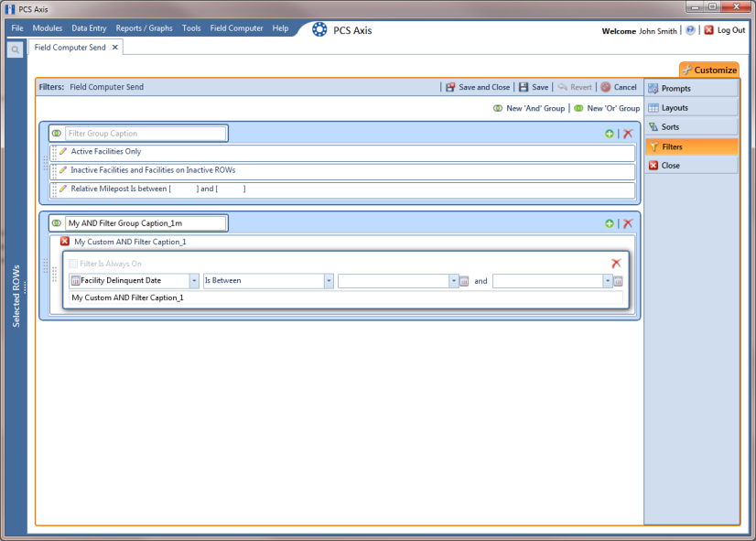Image resolution: width=756 pixels, height=541 pixels.
Task: Select the Filters panel button
Action: pos(691,146)
